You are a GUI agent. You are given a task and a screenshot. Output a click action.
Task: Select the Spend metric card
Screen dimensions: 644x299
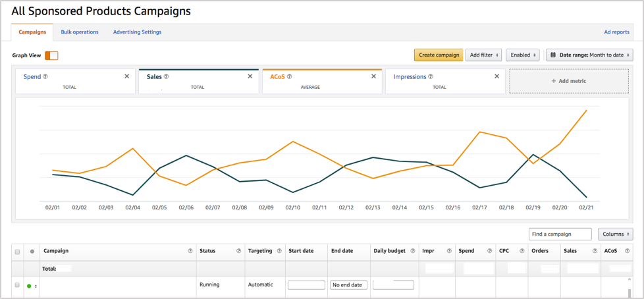tap(75, 81)
